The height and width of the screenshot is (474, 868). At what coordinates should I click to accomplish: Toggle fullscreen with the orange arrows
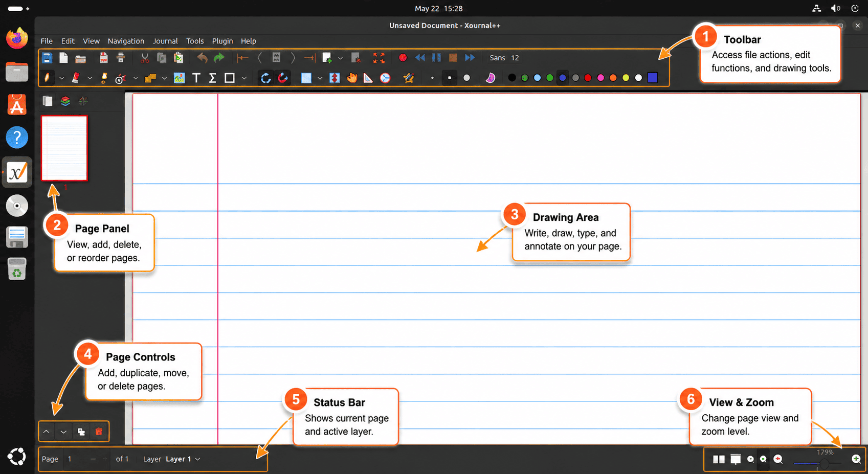(x=379, y=58)
